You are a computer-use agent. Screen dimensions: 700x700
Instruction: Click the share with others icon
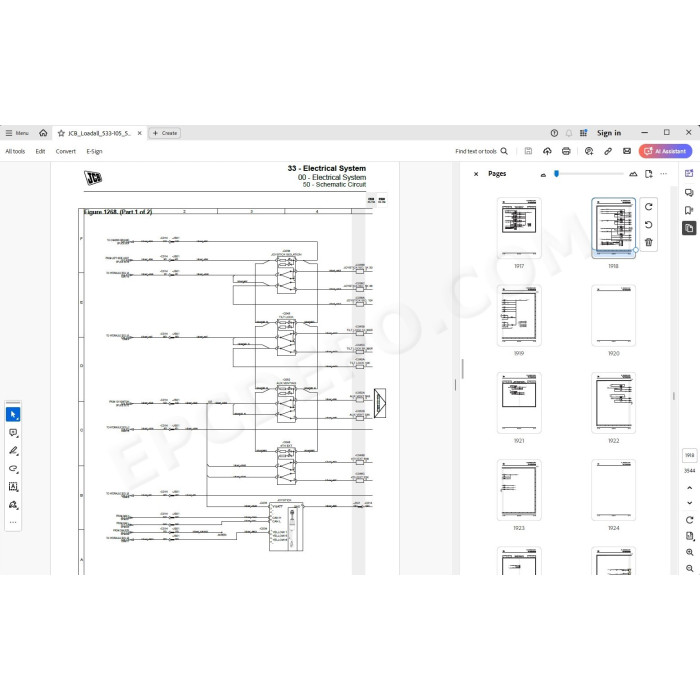[x=589, y=151]
